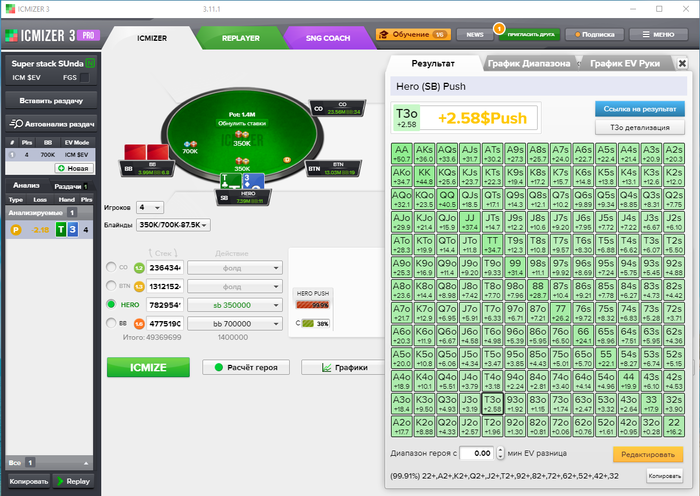The image size is (700, 496).
Task: Click the Hero stack input field
Action: coord(165,305)
